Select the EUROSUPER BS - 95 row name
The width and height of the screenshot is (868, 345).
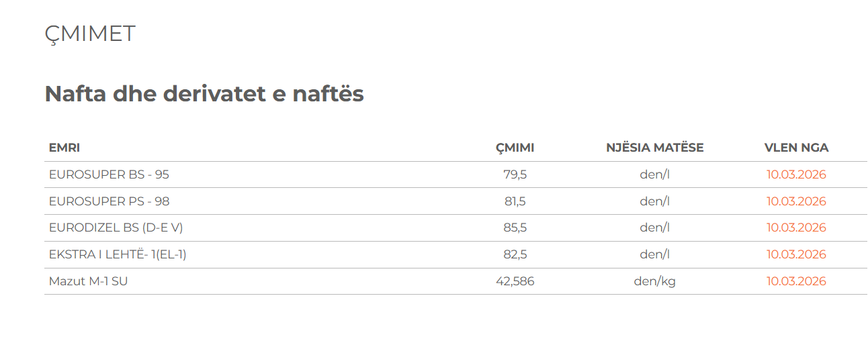tap(109, 175)
